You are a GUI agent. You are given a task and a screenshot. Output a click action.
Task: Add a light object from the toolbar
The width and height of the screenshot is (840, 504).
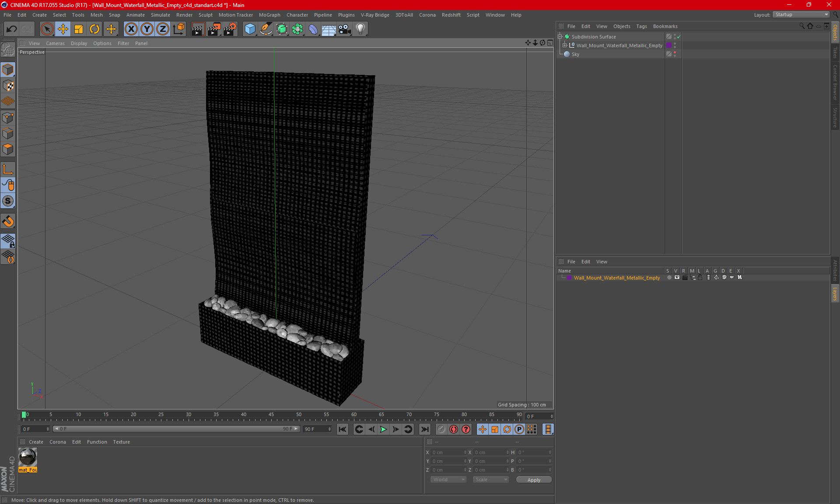pos(360,29)
